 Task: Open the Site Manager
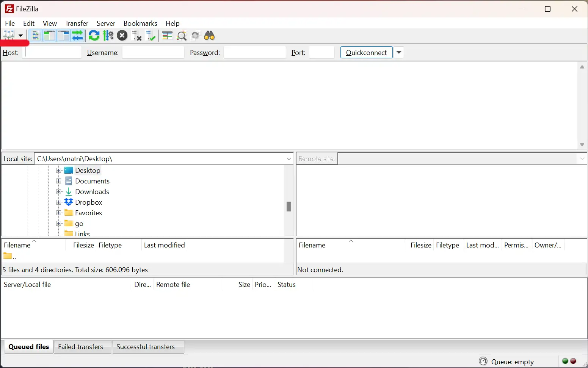click(x=9, y=35)
